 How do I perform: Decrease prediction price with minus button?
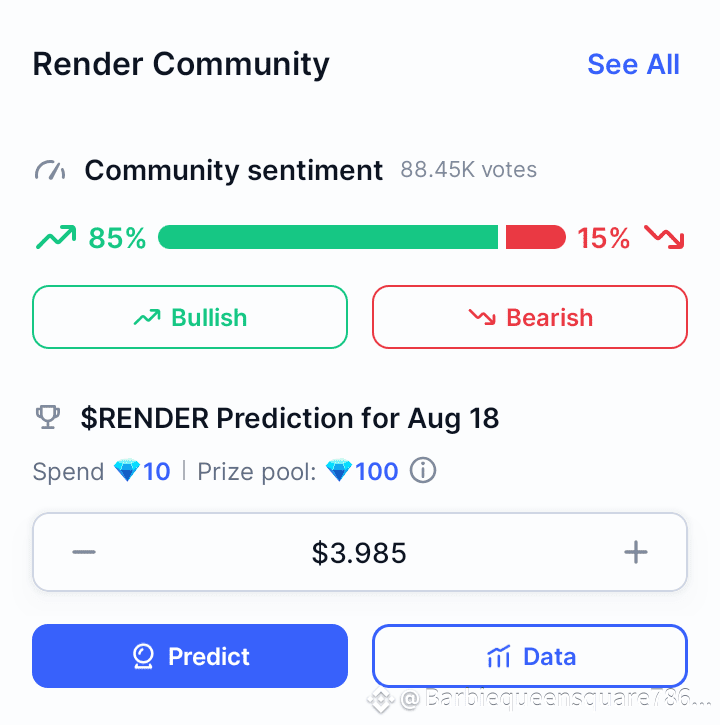click(x=84, y=552)
